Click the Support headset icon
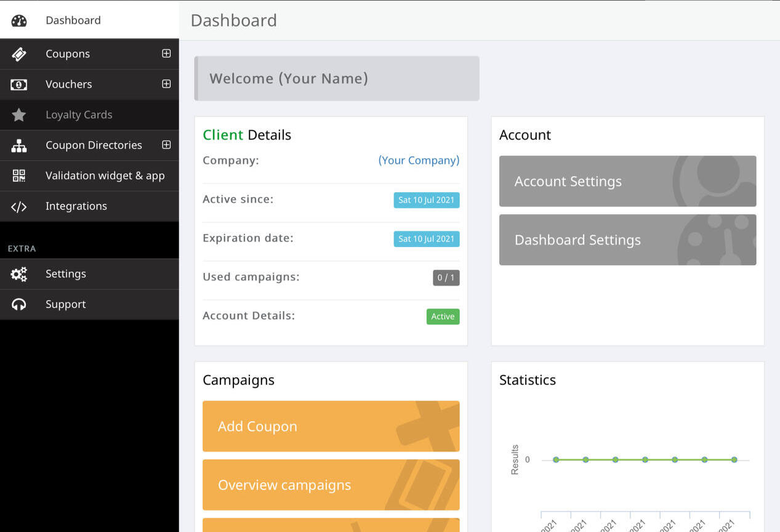The image size is (780, 532). pos(19,305)
